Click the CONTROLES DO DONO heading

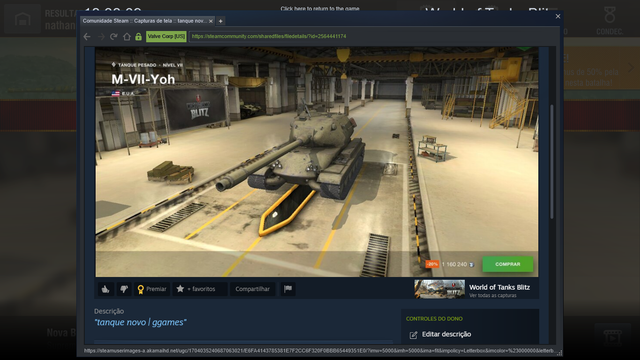point(434,319)
